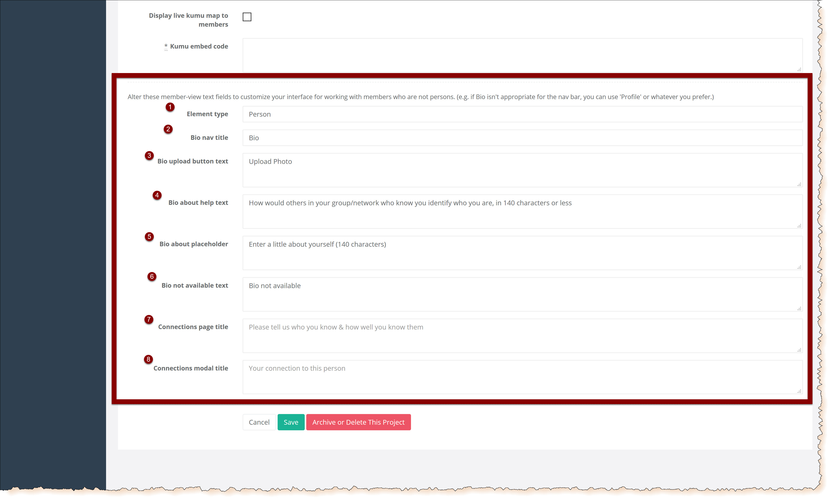Focus the Element type field
This screenshot has width=835, height=504.
coord(522,114)
